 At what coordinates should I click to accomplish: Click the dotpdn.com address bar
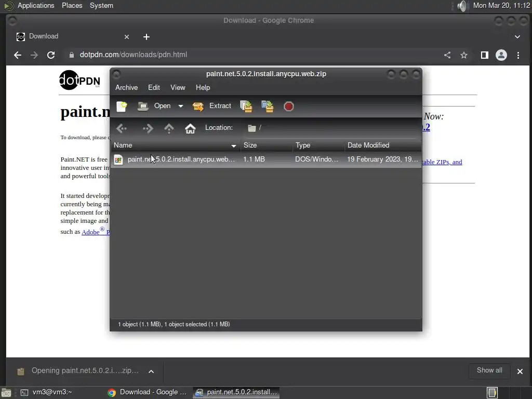[x=251, y=55]
